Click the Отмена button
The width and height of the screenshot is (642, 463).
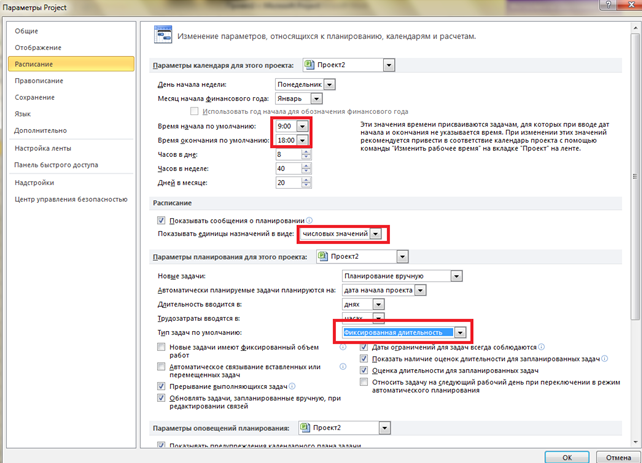coord(618,457)
